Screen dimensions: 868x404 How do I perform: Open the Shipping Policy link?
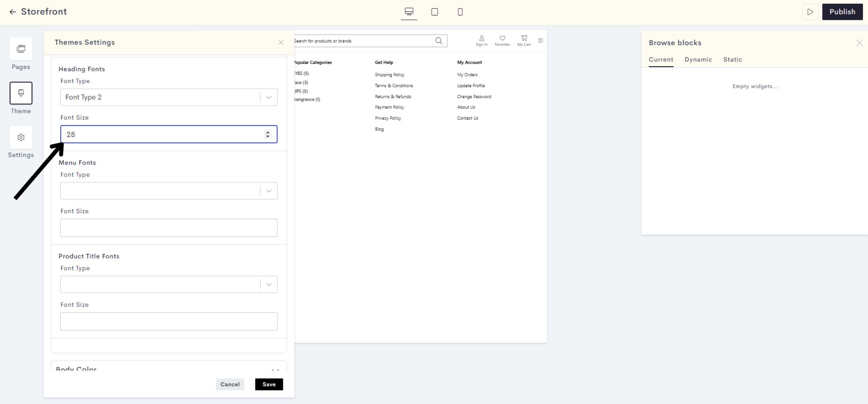390,75
